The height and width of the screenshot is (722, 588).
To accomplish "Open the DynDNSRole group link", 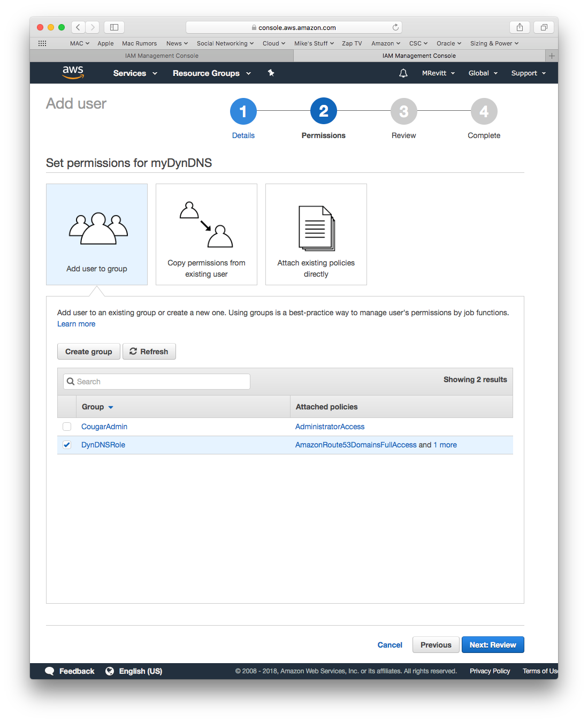I will [x=103, y=445].
